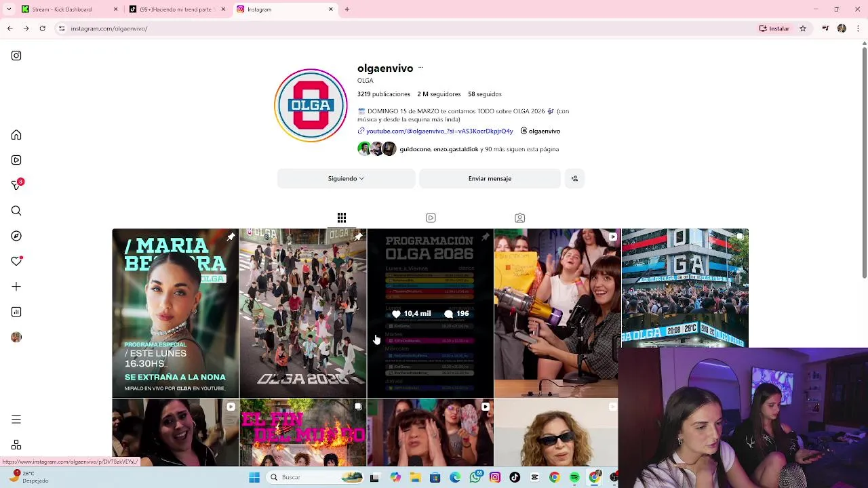Open the OLGA building crowd post
The width and height of the screenshot is (868, 488).
pos(685,288)
